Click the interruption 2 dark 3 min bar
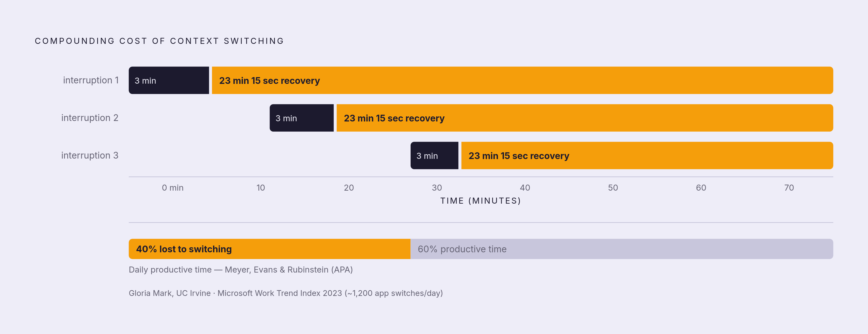Viewport: 868px width, 334px height. [302, 118]
